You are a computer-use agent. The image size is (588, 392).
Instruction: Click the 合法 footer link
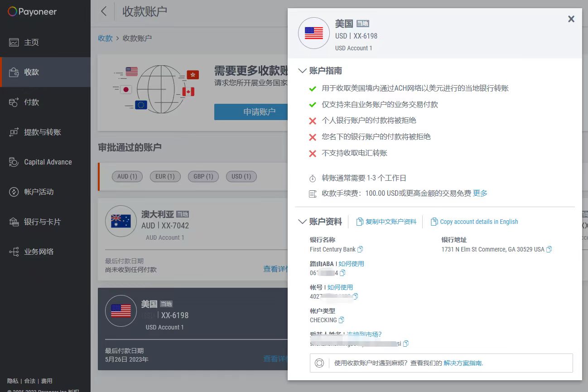(29, 381)
